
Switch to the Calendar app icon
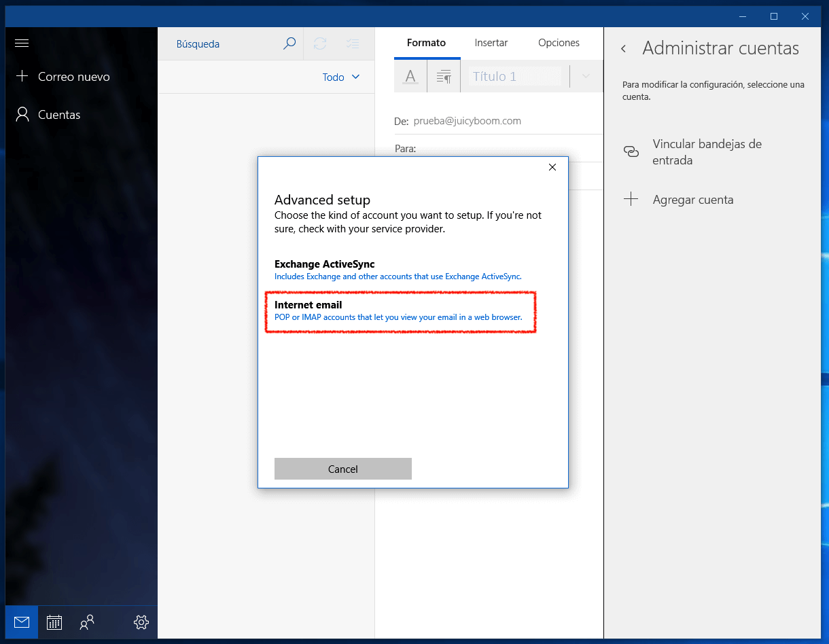(54, 622)
